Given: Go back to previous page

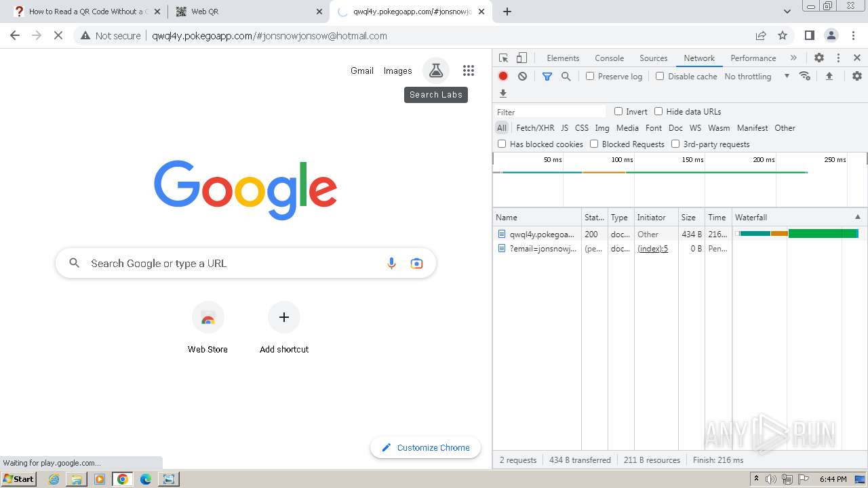Looking at the screenshot, I should tap(15, 35).
